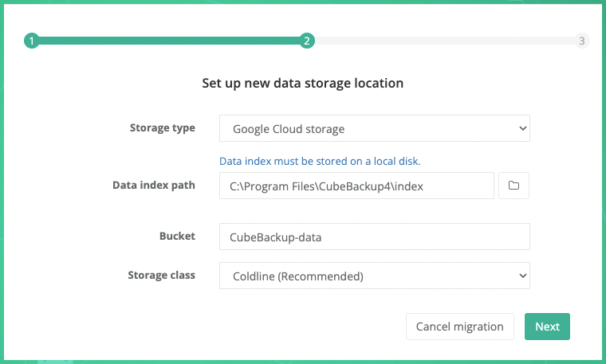Click the folder browse icon

tap(514, 186)
